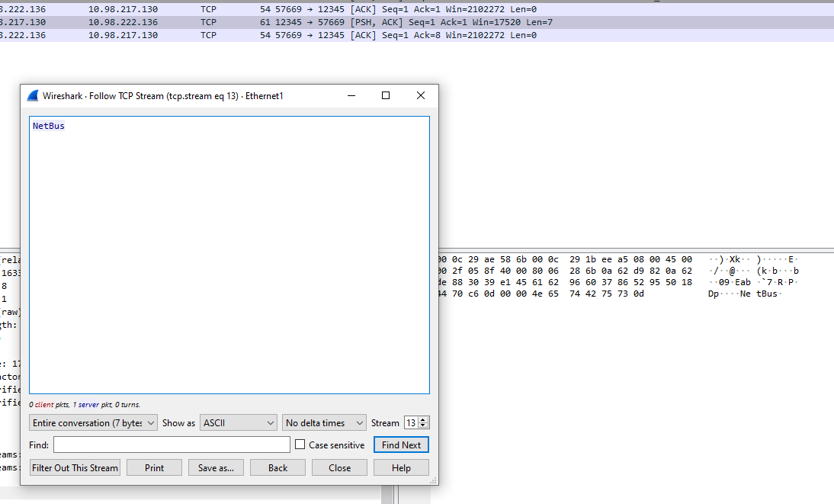Click the Save as... button
Viewport: 834px width, 504px height.
coord(216,468)
